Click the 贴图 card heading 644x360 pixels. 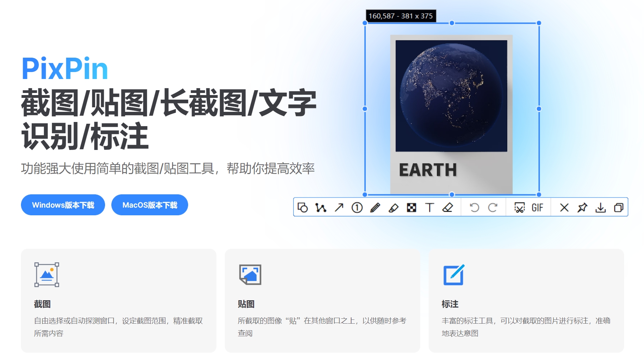click(x=246, y=304)
